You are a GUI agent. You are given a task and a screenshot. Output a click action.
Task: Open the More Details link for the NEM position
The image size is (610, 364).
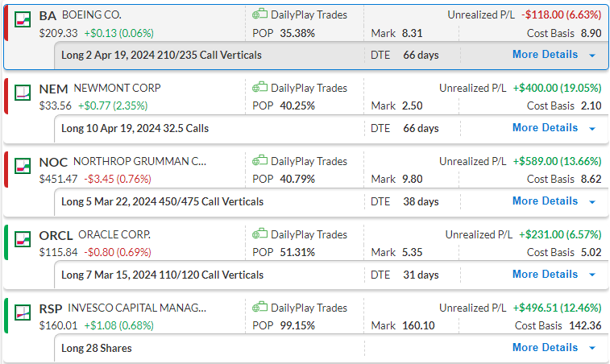545,127
